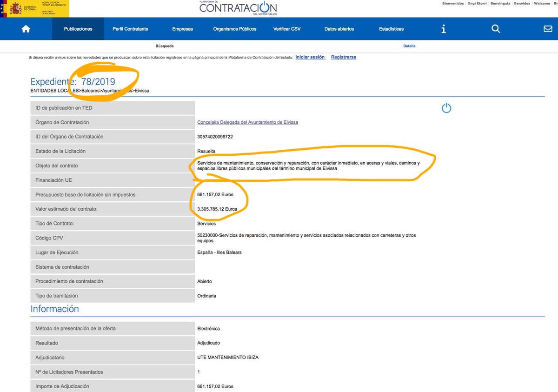This screenshot has width=558, height=392.
Task: Click the Eivissa breadcrumb text
Action: coord(142,91)
